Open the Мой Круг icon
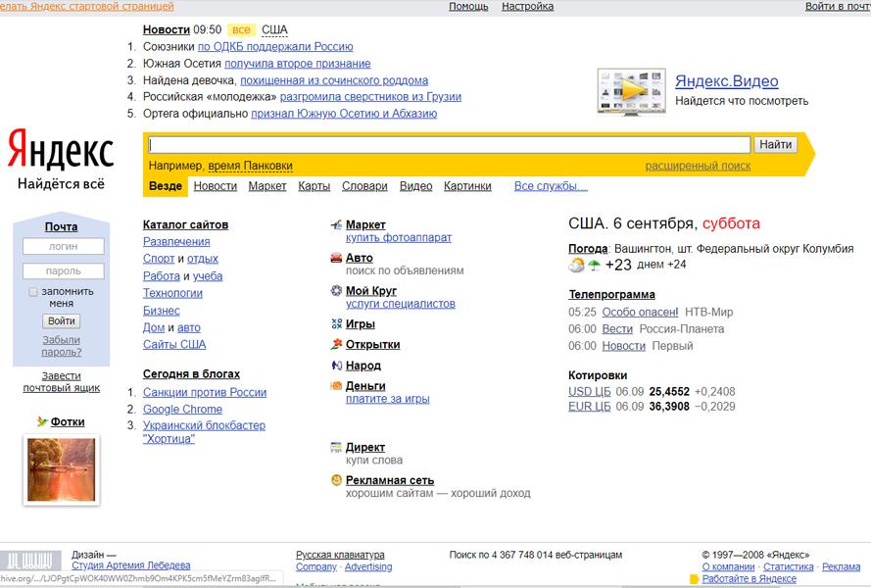Screen dimensions: 871x588 [x=336, y=291]
